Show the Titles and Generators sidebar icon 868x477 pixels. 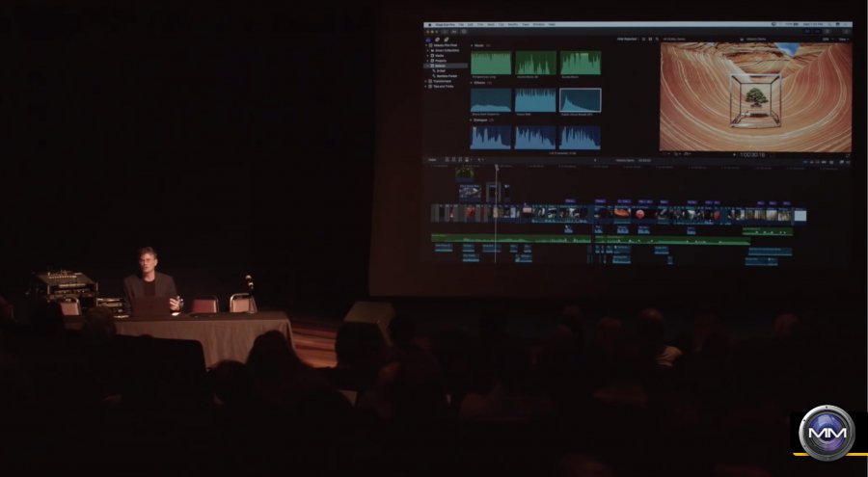coord(447,40)
